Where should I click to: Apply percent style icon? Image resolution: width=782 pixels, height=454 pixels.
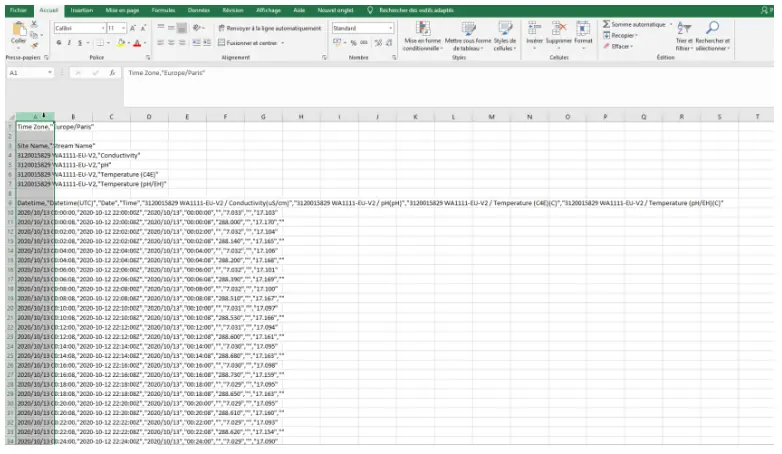point(354,43)
